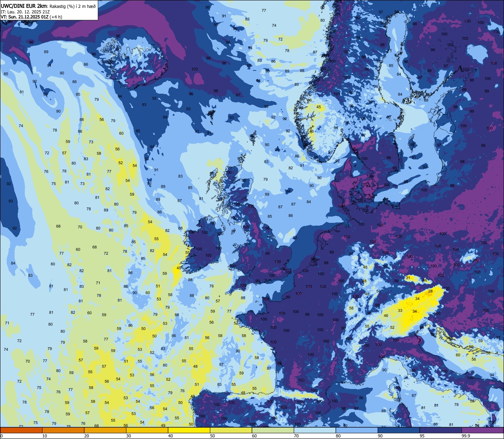Click the humidity value "31" on the map
This screenshot has width=504, height=439.
coord(408,278)
